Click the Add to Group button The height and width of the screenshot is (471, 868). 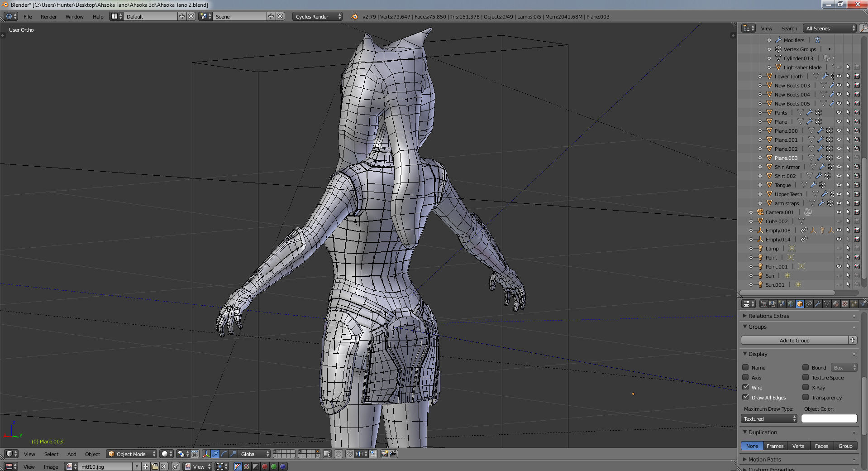794,340
